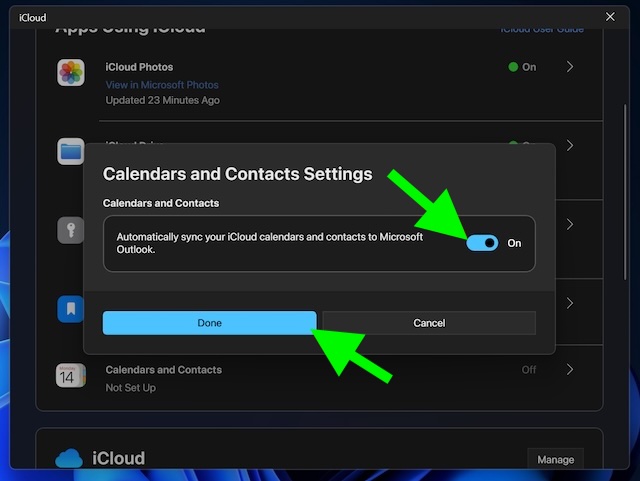
Task: Click the iCloud Photos app icon
Action: [71, 72]
